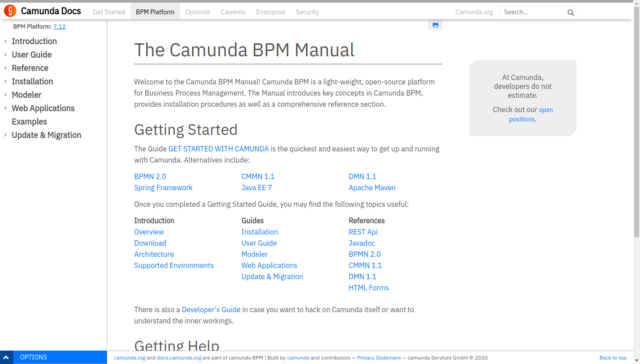Open User Guide link under Guides

coord(259,243)
